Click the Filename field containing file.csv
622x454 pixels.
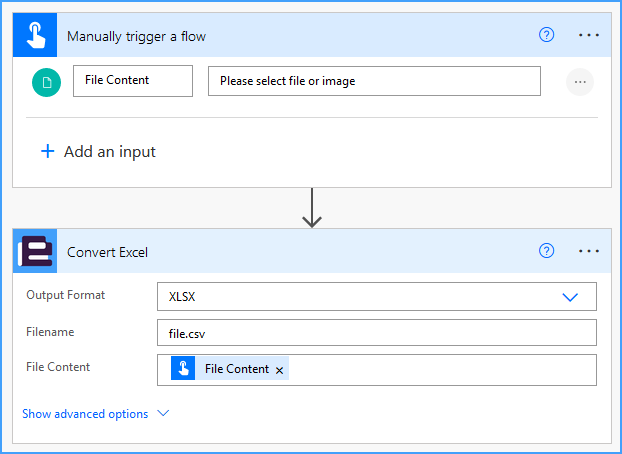[377, 333]
